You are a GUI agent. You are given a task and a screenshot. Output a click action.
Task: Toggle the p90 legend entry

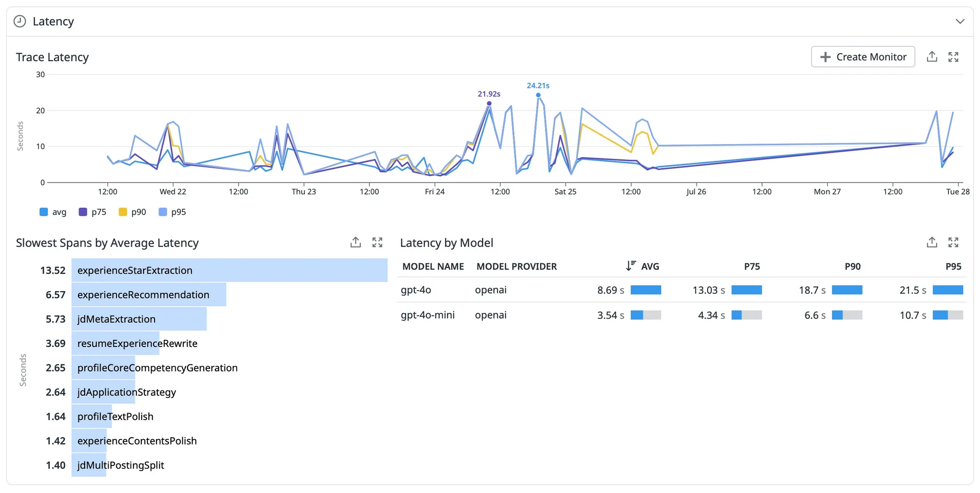point(133,212)
